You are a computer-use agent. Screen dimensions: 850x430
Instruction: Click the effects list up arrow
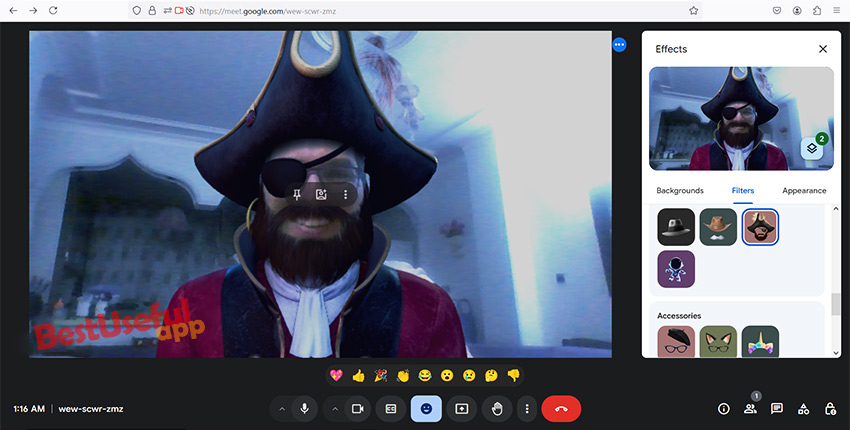click(835, 209)
